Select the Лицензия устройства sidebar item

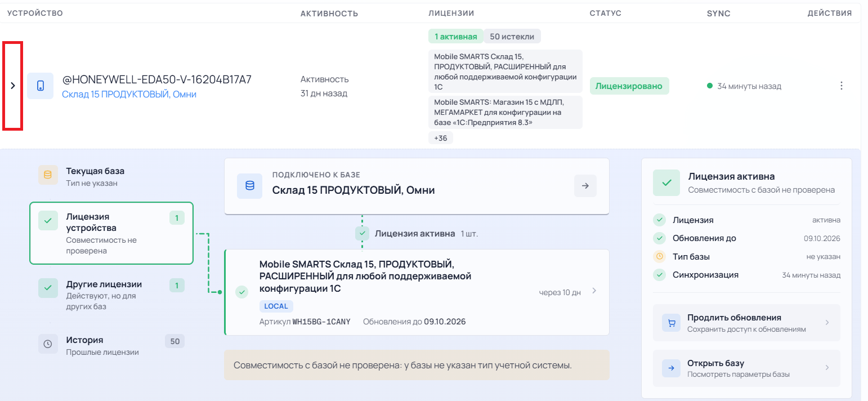111,233
